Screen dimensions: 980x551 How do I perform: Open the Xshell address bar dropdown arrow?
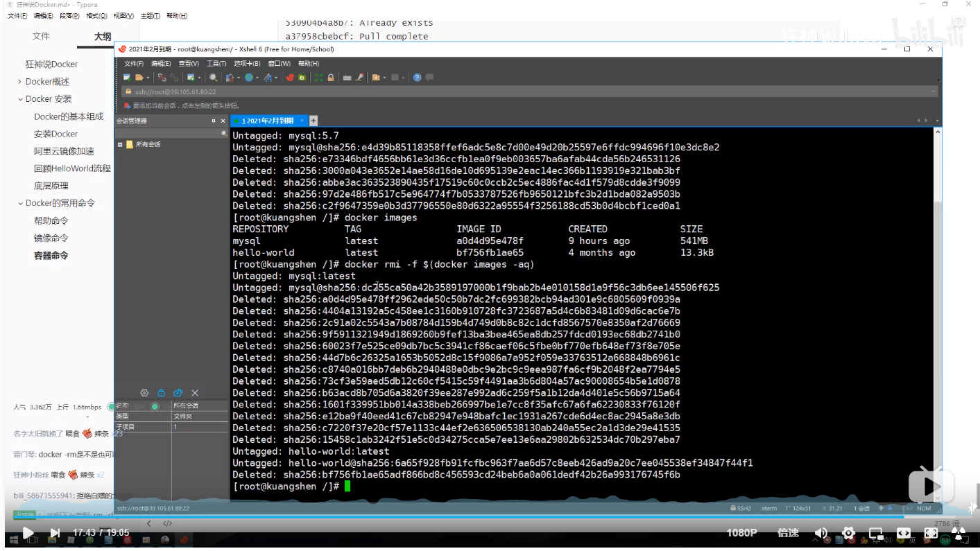pos(934,91)
